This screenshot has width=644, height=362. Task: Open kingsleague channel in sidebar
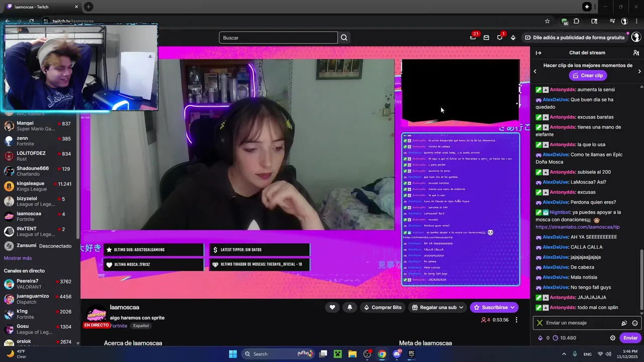pos(38,186)
